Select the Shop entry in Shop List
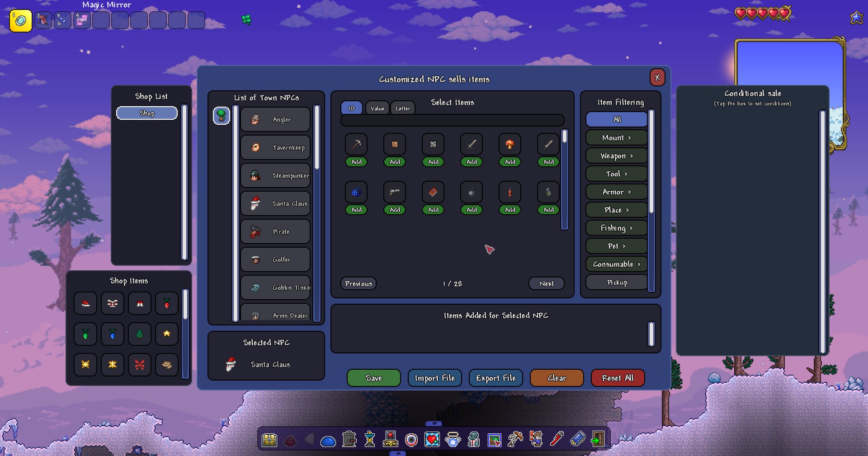 (x=147, y=113)
